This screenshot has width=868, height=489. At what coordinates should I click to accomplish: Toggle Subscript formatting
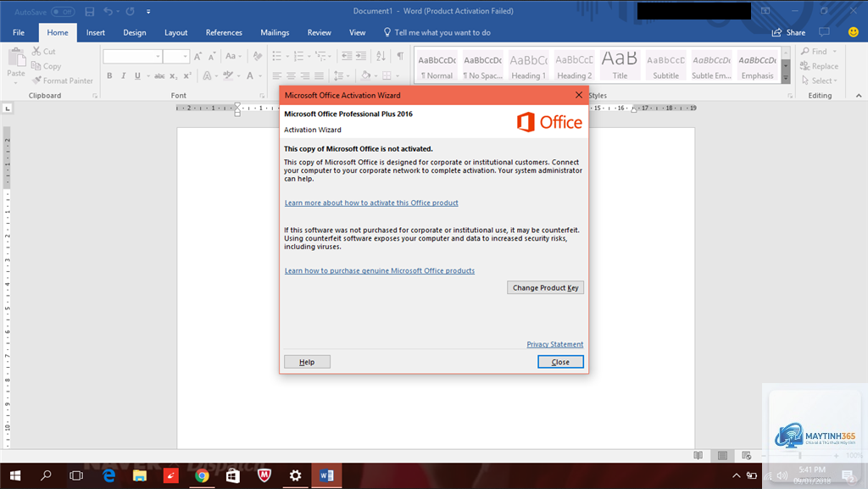pos(173,75)
